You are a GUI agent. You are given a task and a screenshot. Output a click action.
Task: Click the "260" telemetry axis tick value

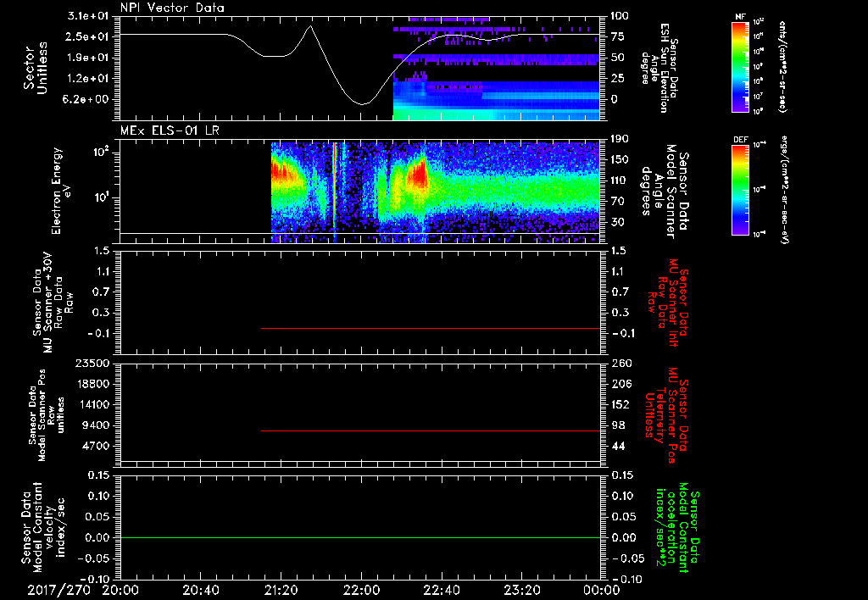click(x=621, y=363)
